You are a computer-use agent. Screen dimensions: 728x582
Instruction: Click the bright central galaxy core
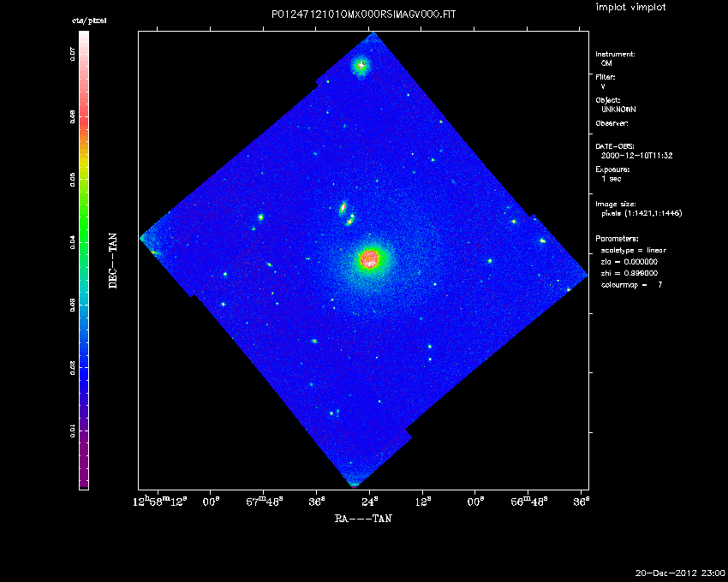click(370, 258)
